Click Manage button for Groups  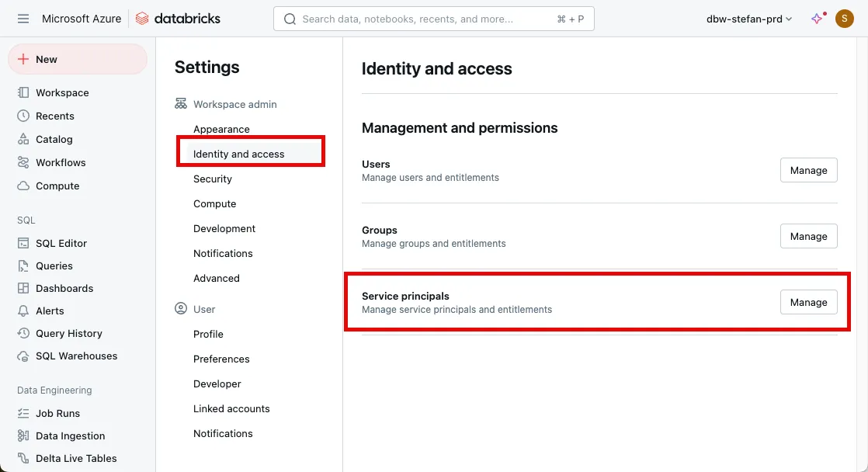[x=808, y=236]
